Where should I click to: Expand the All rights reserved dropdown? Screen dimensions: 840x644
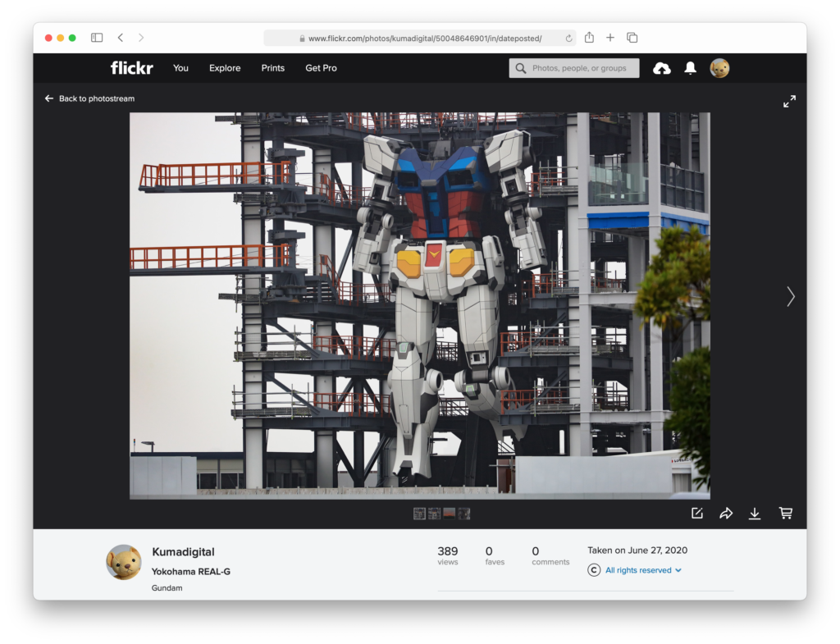[643, 570]
